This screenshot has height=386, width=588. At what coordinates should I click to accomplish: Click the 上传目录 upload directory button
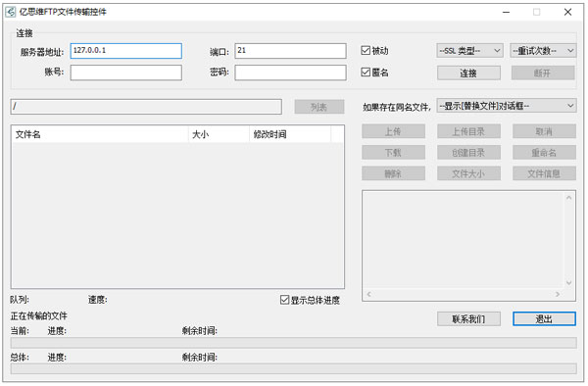point(468,131)
